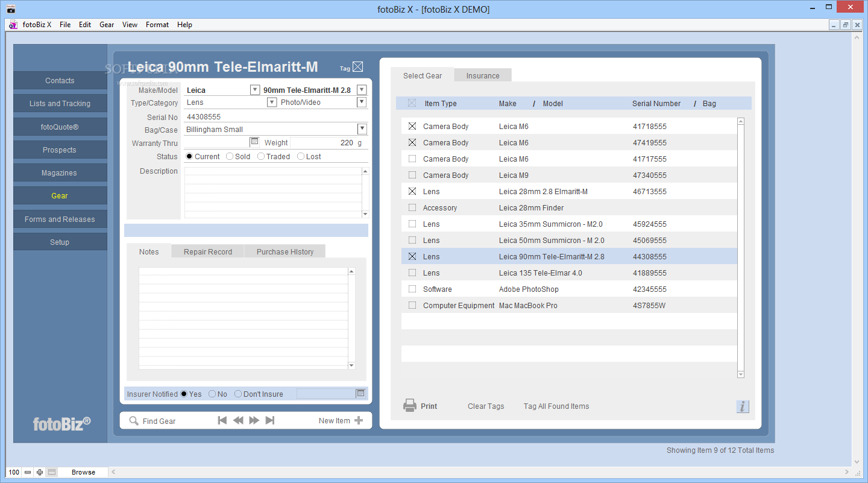This screenshot has width=868, height=483.
Task: Open the Category dropdown beside Photo/Video
Action: click(x=362, y=102)
